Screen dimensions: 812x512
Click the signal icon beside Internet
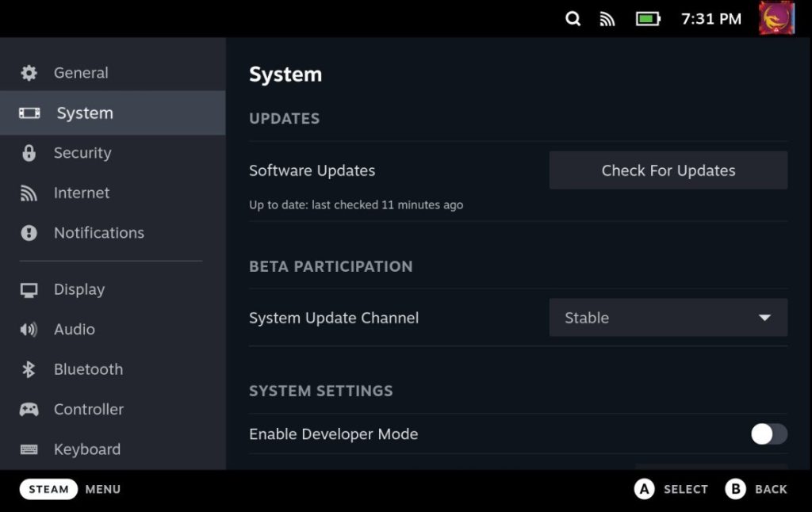[x=29, y=193]
